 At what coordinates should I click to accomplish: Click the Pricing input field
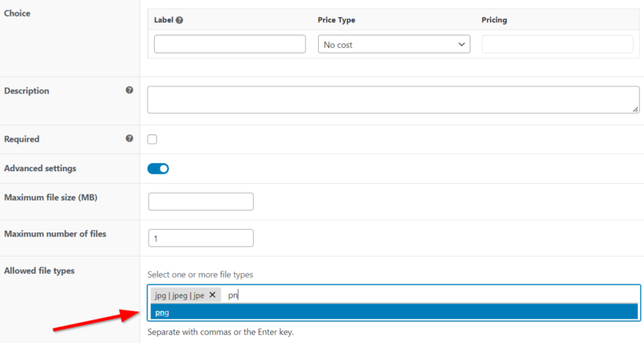558,44
